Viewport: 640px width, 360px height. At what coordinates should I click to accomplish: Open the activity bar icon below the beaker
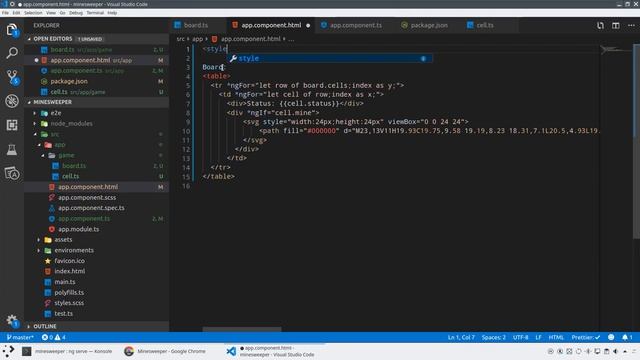pyautogui.click(x=12, y=174)
